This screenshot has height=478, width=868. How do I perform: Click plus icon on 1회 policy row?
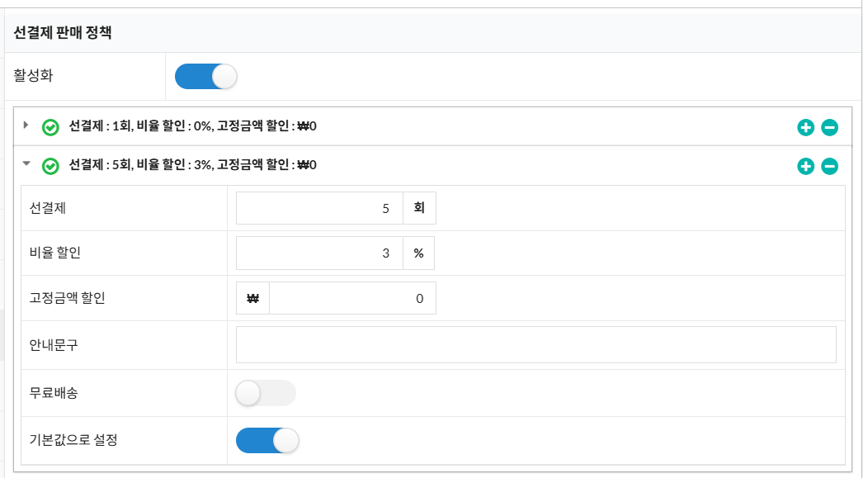[805, 127]
